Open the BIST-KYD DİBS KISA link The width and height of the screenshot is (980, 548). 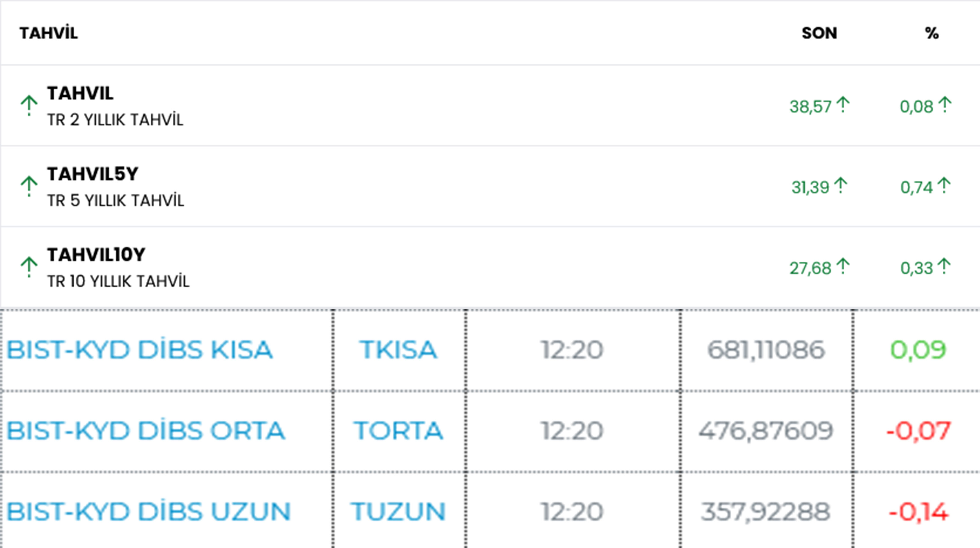pos(140,350)
